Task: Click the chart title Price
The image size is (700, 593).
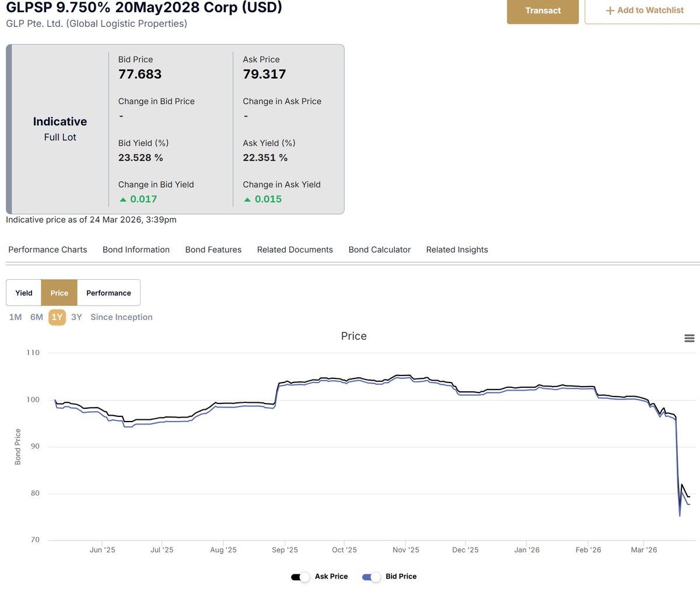Action: coord(354,336)
